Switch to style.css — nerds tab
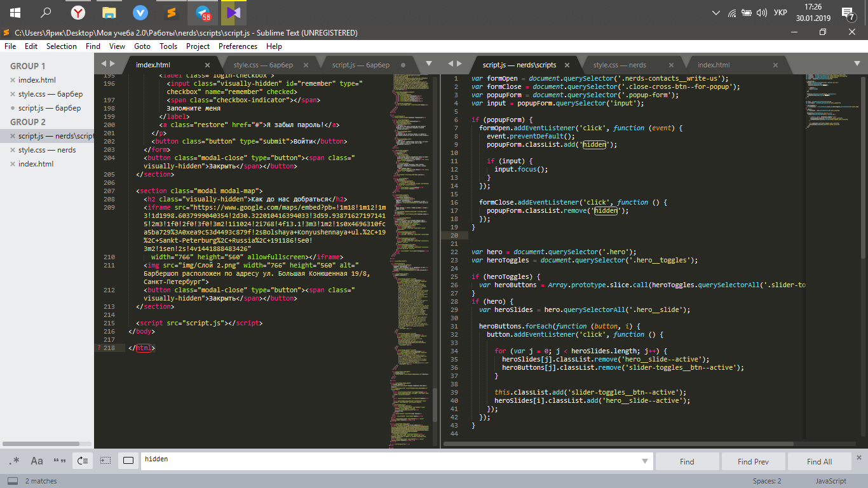The image size is (868, 488). pyautogui.click(x=620, y=65)
